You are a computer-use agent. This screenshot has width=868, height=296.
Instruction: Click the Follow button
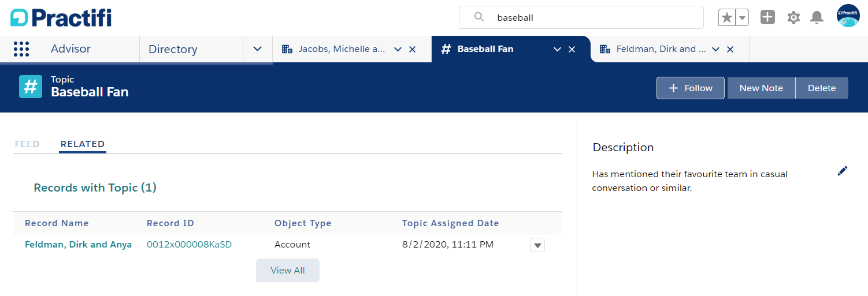pyautogui.click(x=691, y=88)
